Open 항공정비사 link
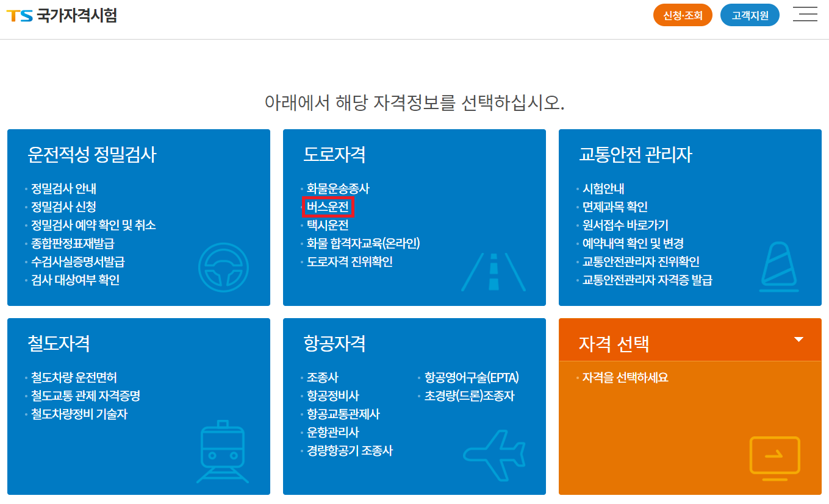This screenshot has height=504, width=829. (x=333, y=396)
